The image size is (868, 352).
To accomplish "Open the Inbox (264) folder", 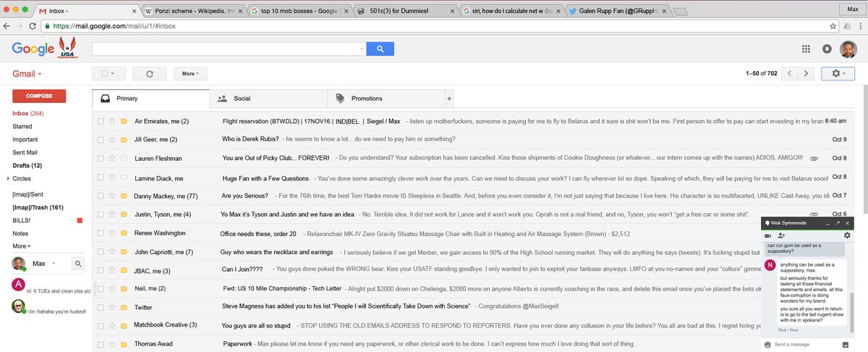I will click(28, 114).
